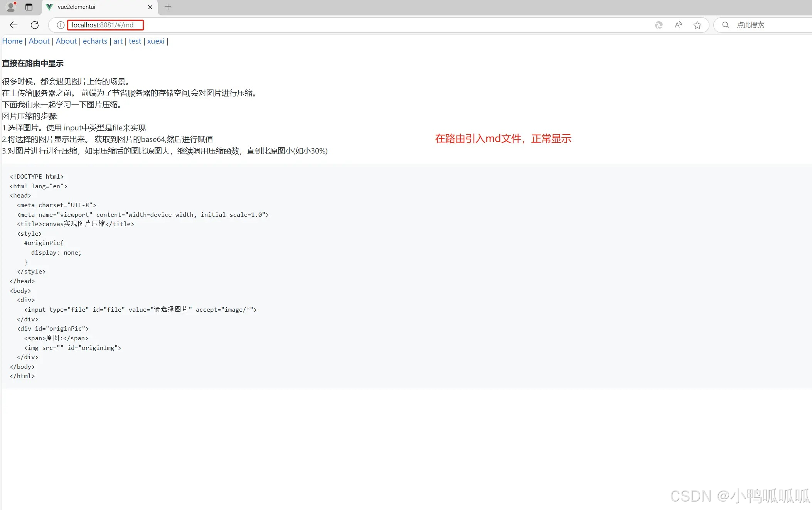
Task: Open the Home link
Action: coord(12,41)
